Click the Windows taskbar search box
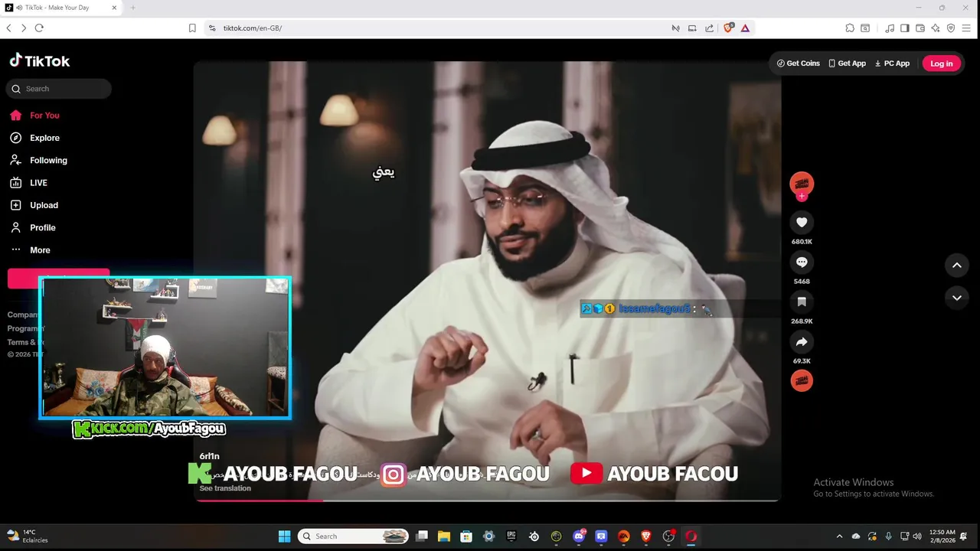This screenshot has height=551, width=980. [x=353, y=536]
